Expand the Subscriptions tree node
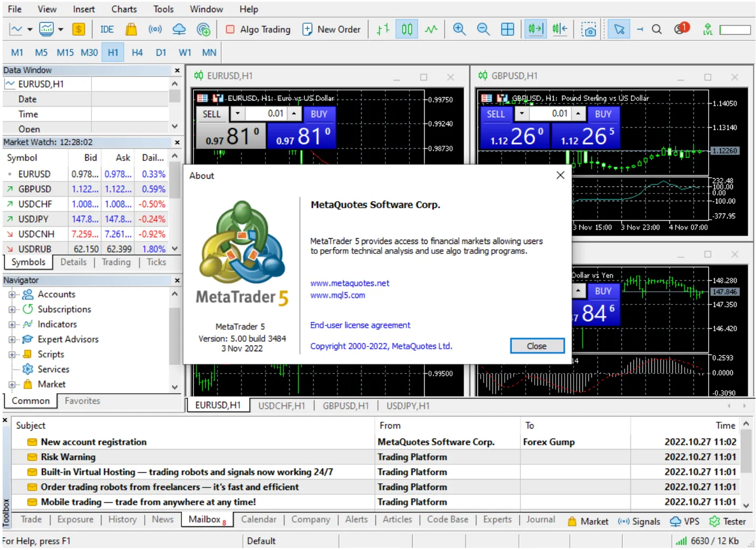 click(x=12, y=309)
